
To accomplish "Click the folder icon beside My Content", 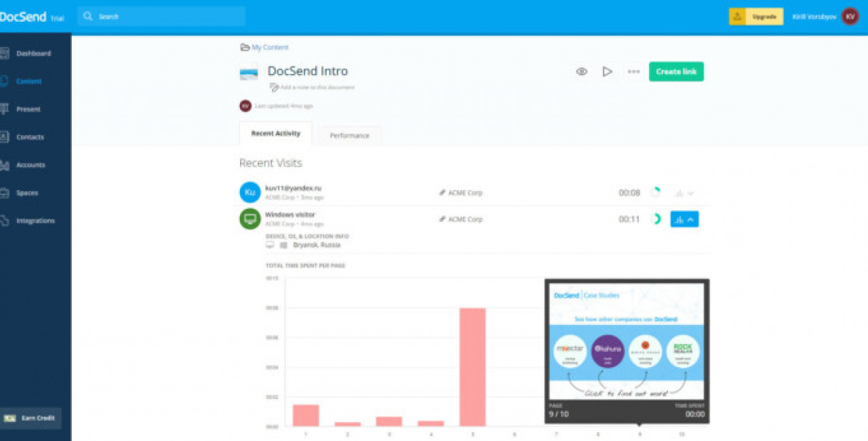I will coord(245,47).
